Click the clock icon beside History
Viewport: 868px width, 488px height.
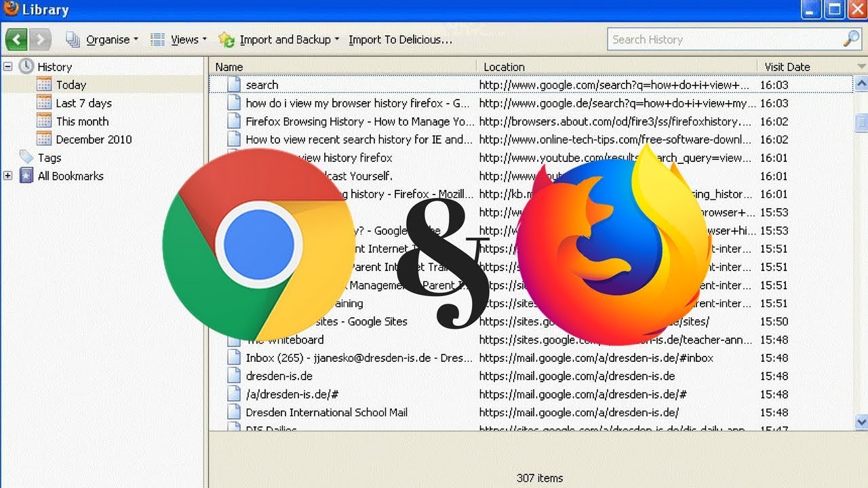(26, 66)
